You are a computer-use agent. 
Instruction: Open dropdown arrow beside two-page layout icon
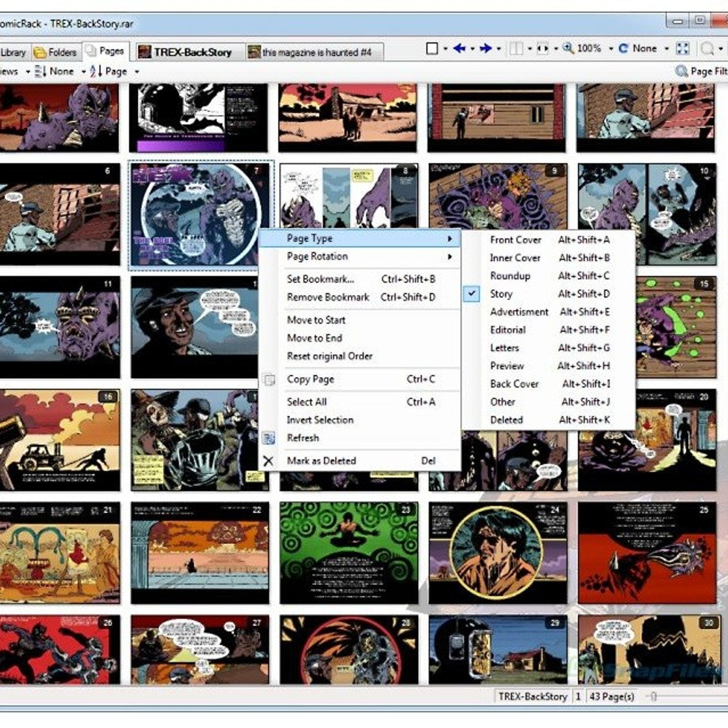(529, 49)
